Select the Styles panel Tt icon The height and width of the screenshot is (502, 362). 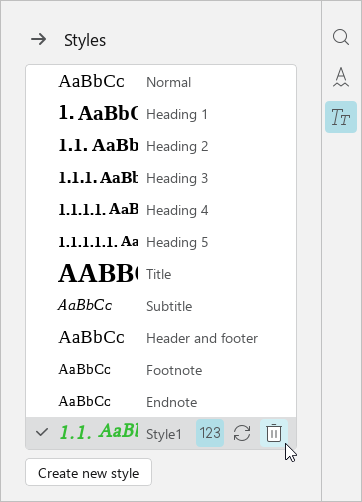pyautogui.click(x=341, y=117)
